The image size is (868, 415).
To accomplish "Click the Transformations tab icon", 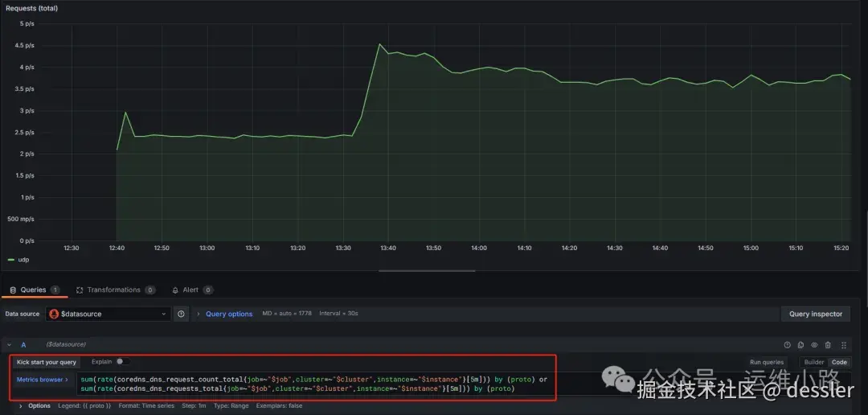I will [x=79, y=290].
